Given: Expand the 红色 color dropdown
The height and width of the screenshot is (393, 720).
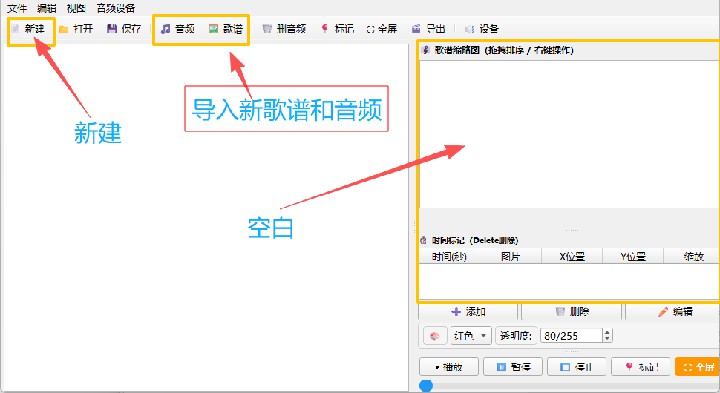Looking at the screenshot, I should tap(471, 336).
